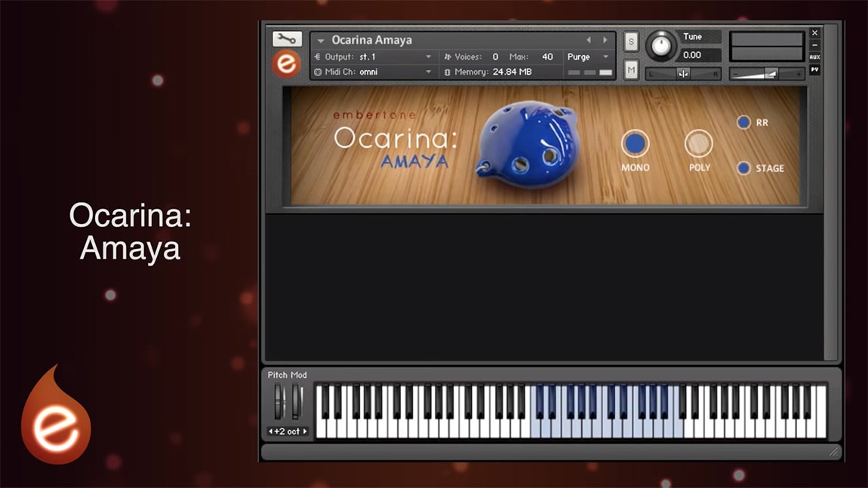Increase volume with the plus sign
This screenshot has height=488, width=868.
pos(799,74)
